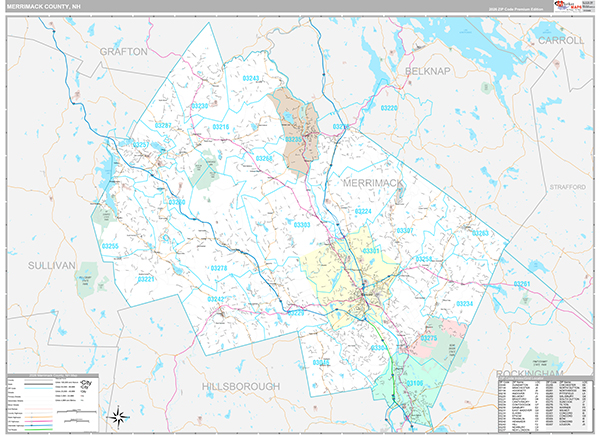Select ZIP code label 03260
This screenshot has width=600, height=435.
(177, 202)
